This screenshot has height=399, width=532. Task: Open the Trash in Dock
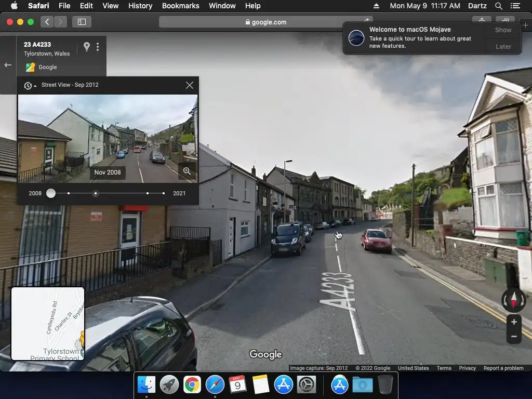385,385
